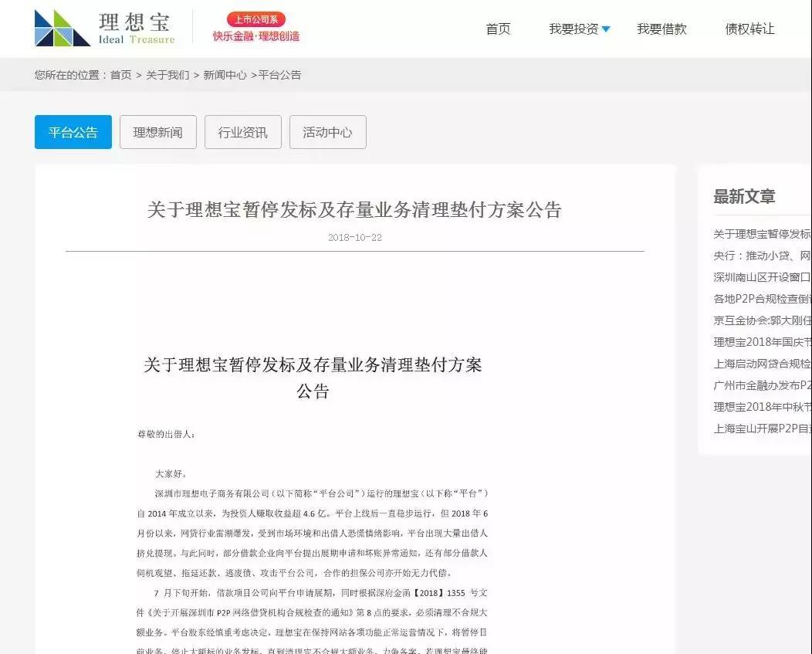Viewport: 812px width, 654px height.
Task: Click 关于我们 in the breadcrumb
Action: [x=167, y=75]
